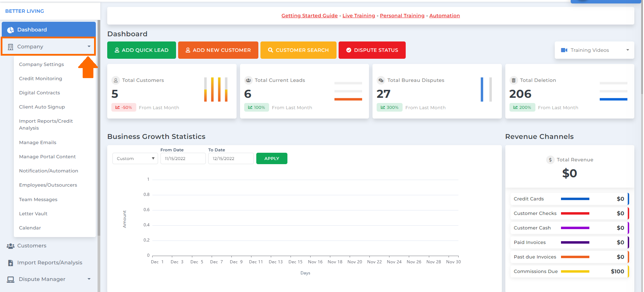The image size is (644, 292).
Task: Click the Better Living brand link
Action: point(25,11)
